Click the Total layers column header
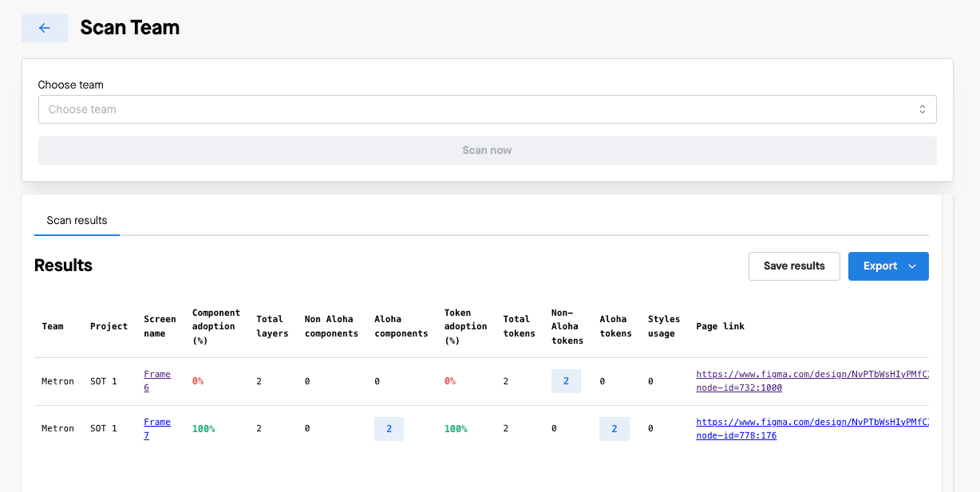 272,326
